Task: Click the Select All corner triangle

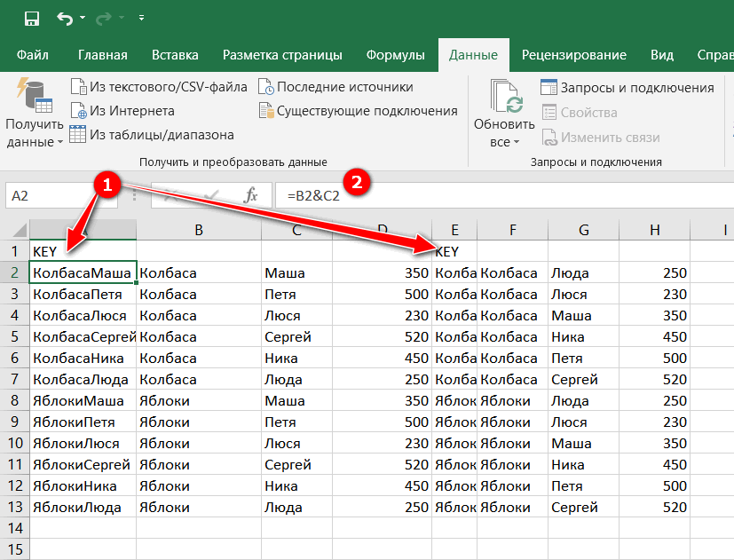Action: (x=20, y=230)
